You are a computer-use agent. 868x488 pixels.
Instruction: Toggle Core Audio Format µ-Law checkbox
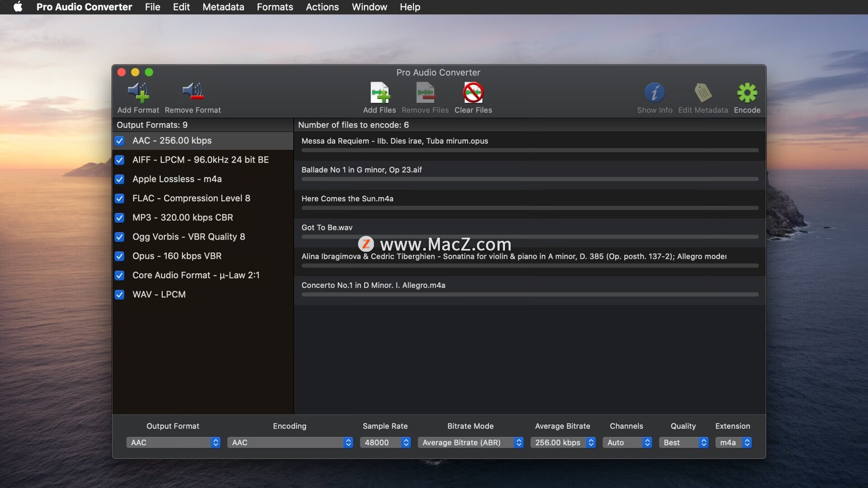(x=119, y=275)
